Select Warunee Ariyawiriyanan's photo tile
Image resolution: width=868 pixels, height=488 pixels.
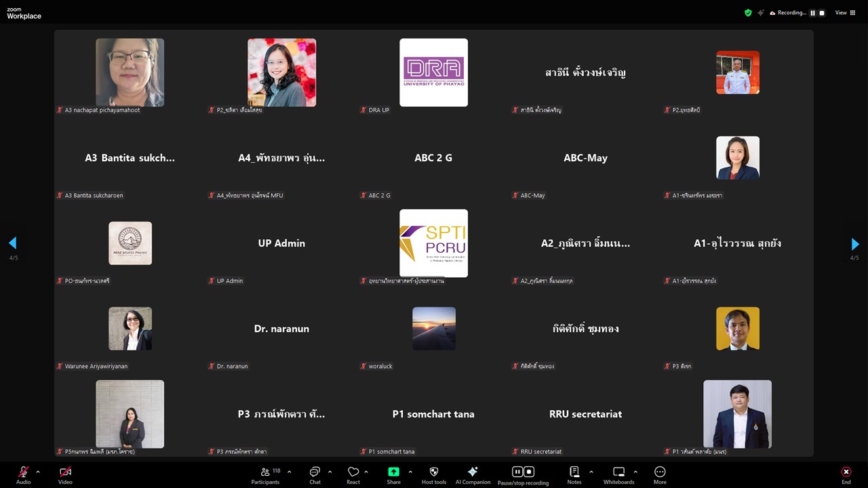tap(130, 329)
